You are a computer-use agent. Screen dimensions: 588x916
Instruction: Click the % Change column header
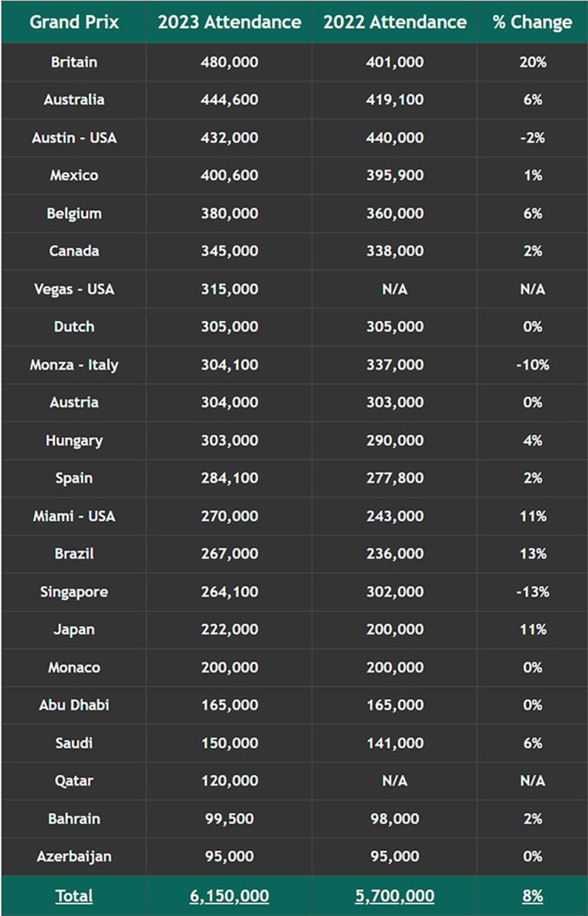(532, 22)
